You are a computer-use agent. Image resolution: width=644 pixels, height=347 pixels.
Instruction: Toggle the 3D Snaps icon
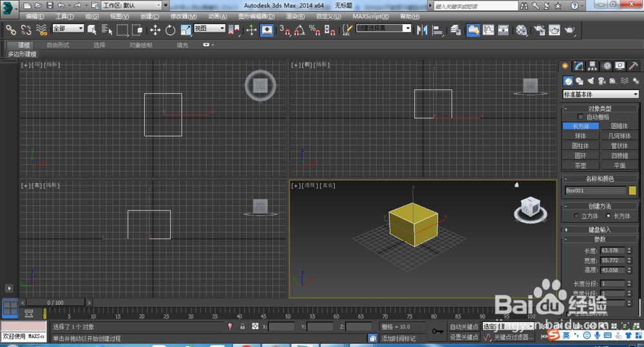point(284,30)
